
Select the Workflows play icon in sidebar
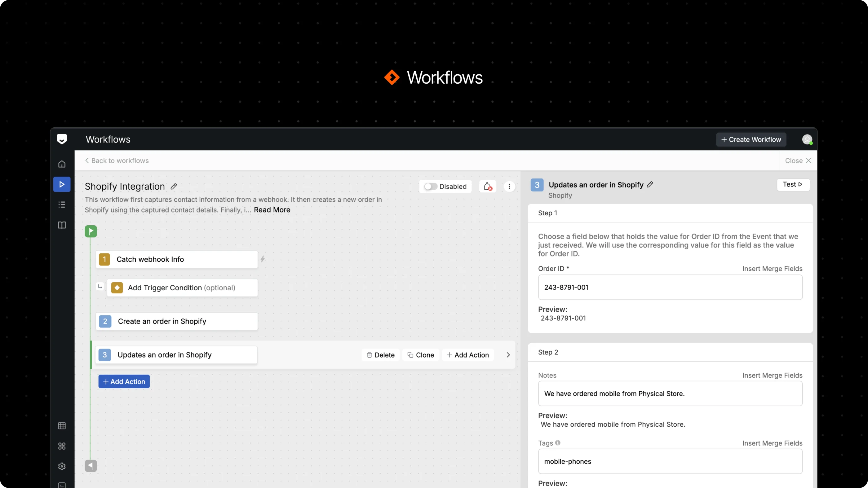pos(62,184)
